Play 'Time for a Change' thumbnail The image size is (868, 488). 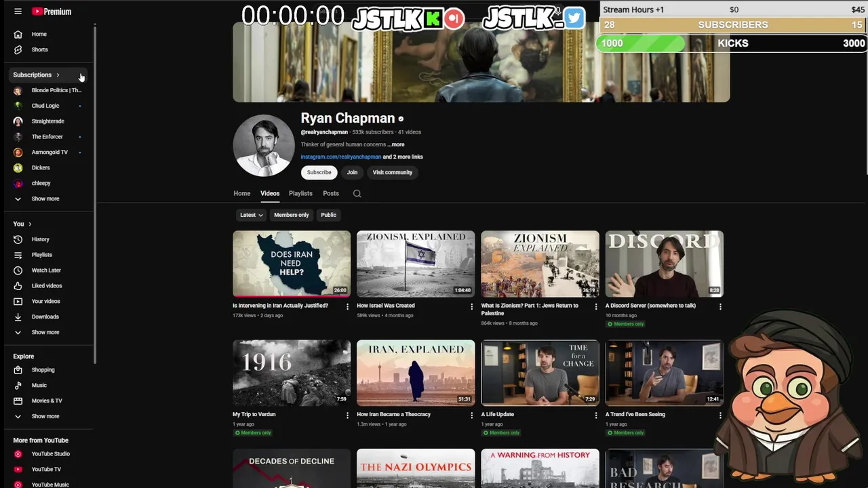tap(540, 373)
